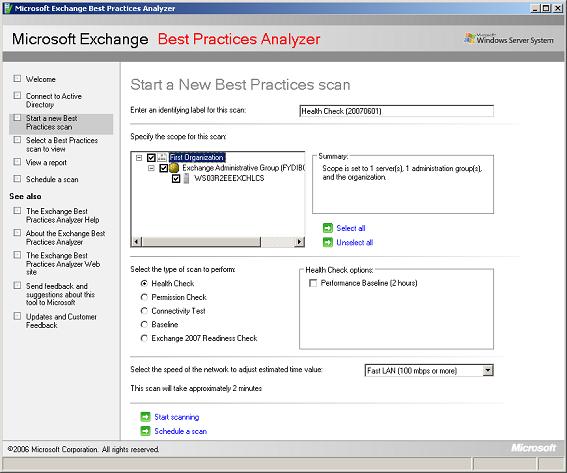Image resolution: width=567 pixels, height=473 pixels.
Task: Select the Exchange Administrative Group tree label
Action: [243, 168]
